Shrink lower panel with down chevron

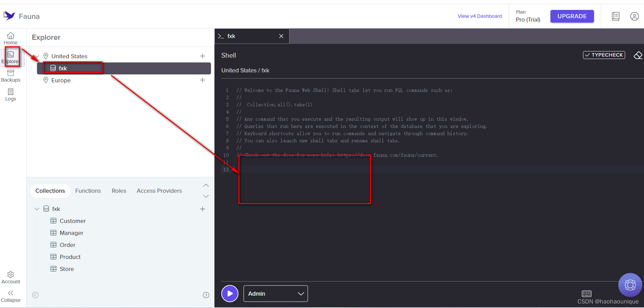pyautogui.click(x=206, y=196)
